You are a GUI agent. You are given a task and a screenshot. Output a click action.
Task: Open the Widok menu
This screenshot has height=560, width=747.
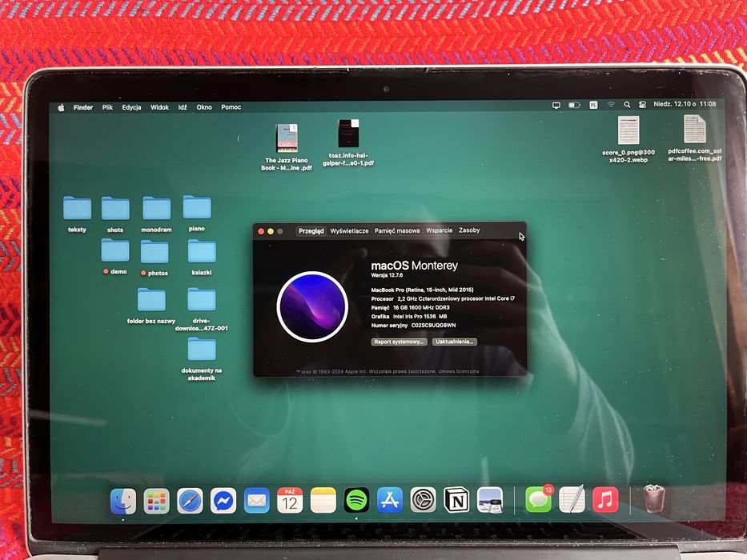[x=159, y=108]
